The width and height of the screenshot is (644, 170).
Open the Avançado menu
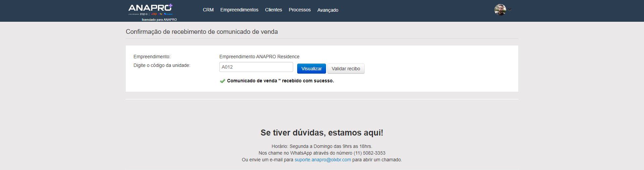coord(328,10)
